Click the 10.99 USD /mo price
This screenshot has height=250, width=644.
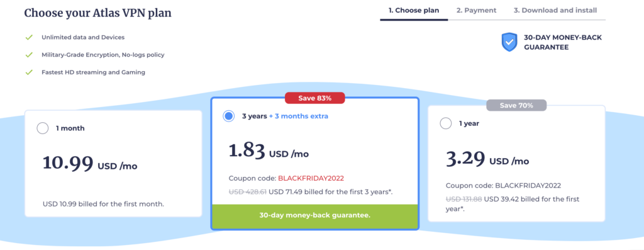(90, 164)
